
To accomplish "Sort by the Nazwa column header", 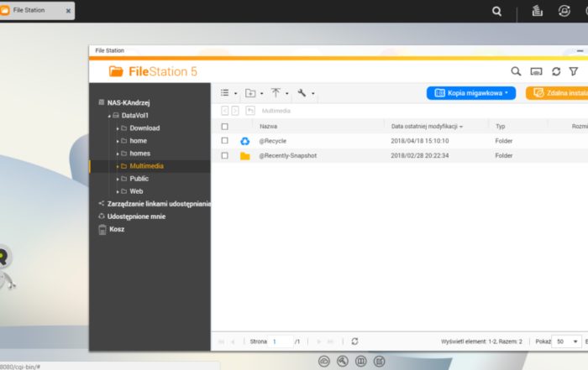I will (268, 127).
